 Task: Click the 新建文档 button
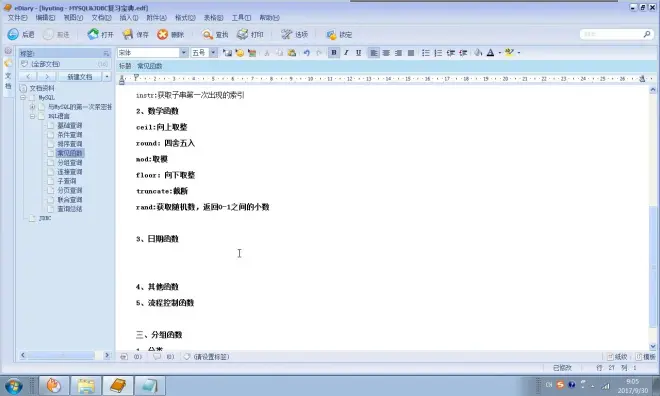click(x=80, y=77)
